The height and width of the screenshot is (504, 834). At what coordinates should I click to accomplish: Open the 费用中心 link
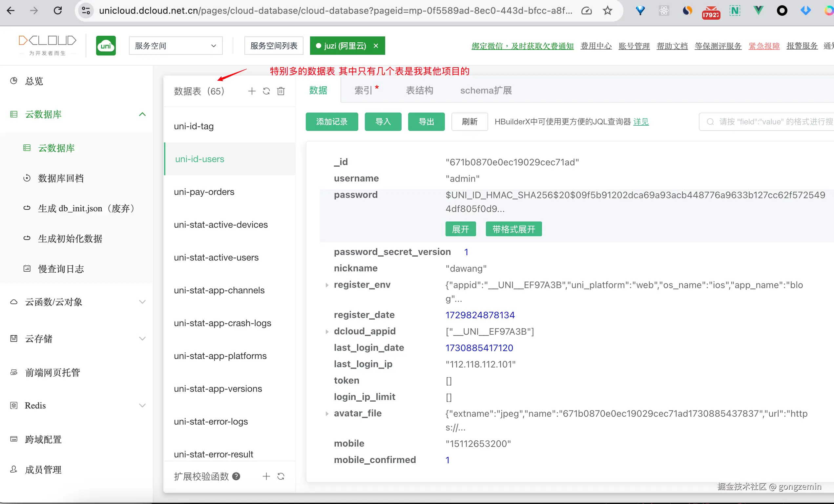(x=596, y=46)
